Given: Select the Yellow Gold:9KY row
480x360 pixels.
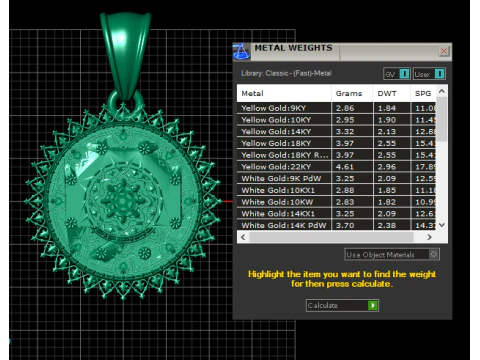Looking at the screenshot, I should point(336,108).
